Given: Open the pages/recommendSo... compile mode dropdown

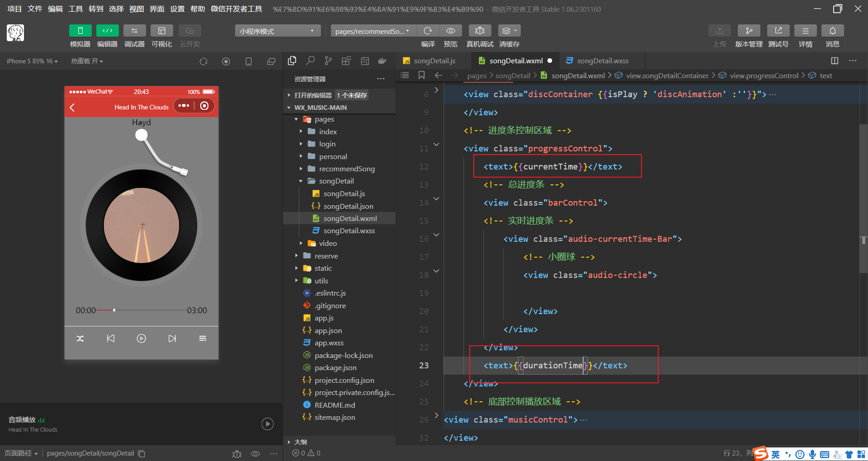Looking at the screenshot, I should (373, 31).
